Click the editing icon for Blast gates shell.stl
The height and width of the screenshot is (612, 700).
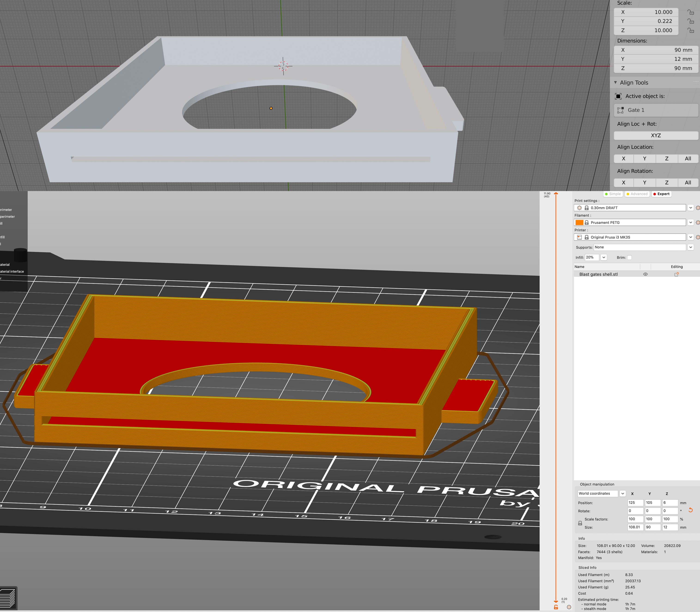point(676,274)
